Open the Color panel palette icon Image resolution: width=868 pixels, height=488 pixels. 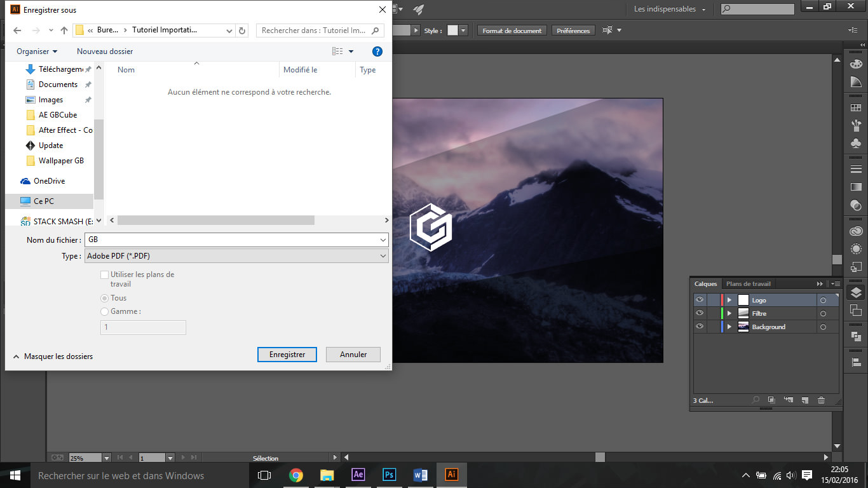tap(856, 64)
